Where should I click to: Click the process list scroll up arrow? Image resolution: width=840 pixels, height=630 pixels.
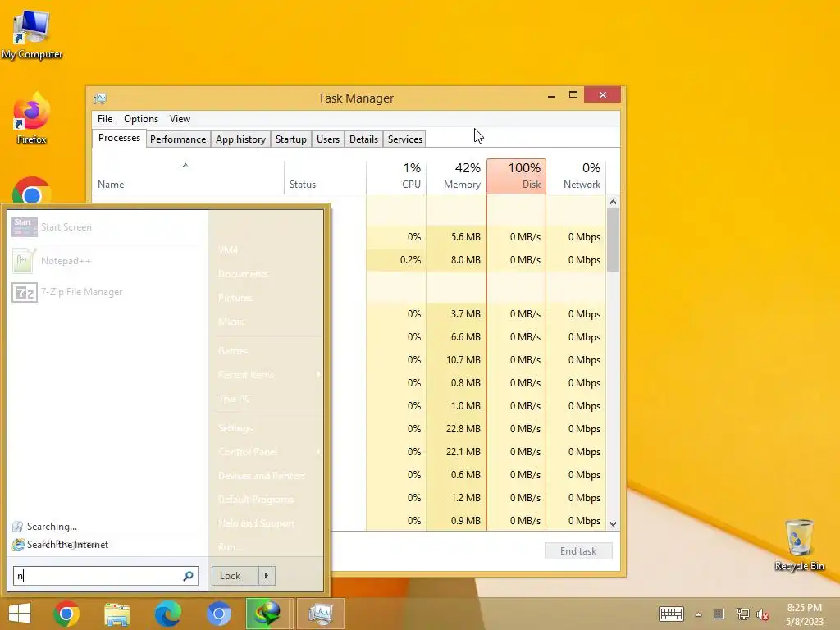coord(614,202)
